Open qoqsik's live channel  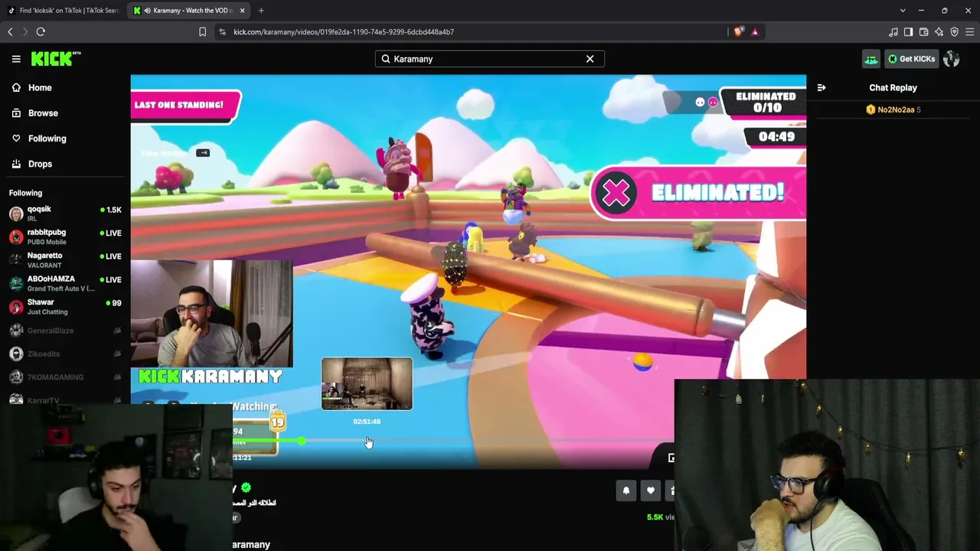65,213
